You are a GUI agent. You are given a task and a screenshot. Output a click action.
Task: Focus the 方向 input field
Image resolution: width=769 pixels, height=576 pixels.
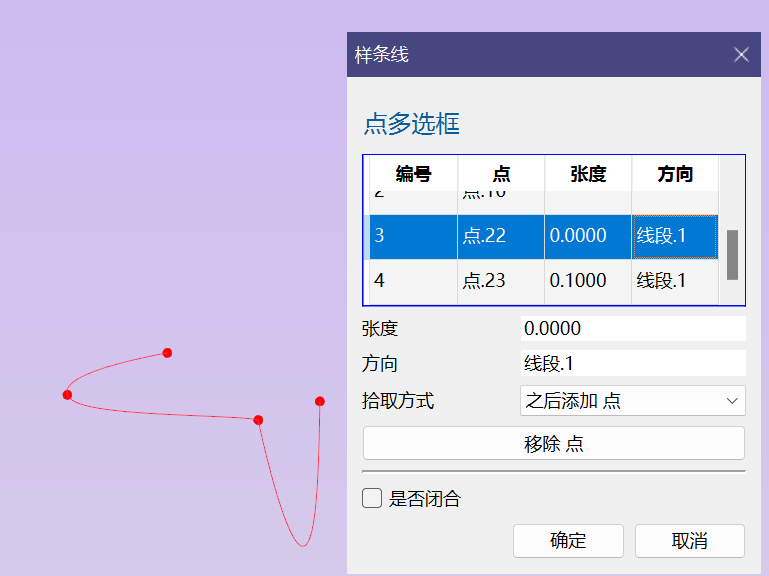point(633,364)
